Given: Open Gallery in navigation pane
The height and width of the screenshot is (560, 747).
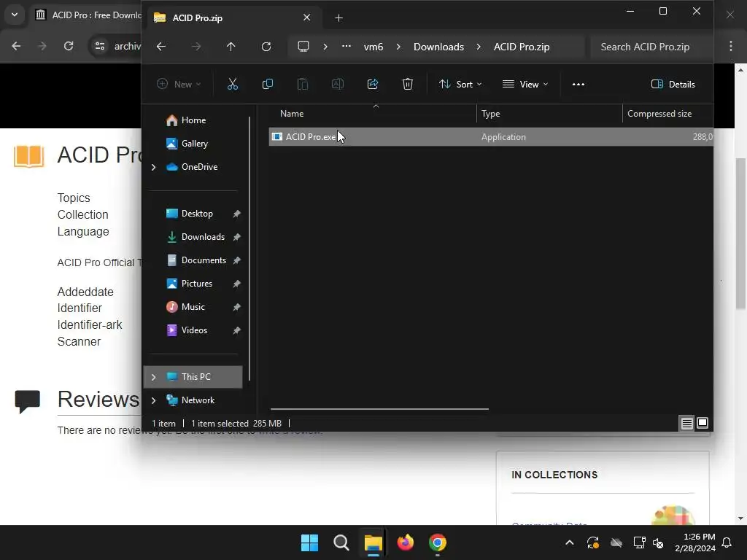Looking at the screenshot, I should coord(193,144).
